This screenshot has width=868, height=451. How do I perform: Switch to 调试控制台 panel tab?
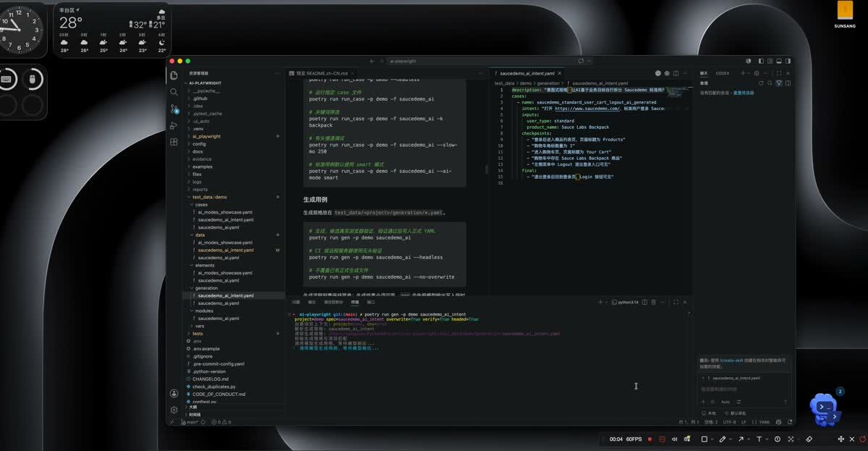(333, 302)
